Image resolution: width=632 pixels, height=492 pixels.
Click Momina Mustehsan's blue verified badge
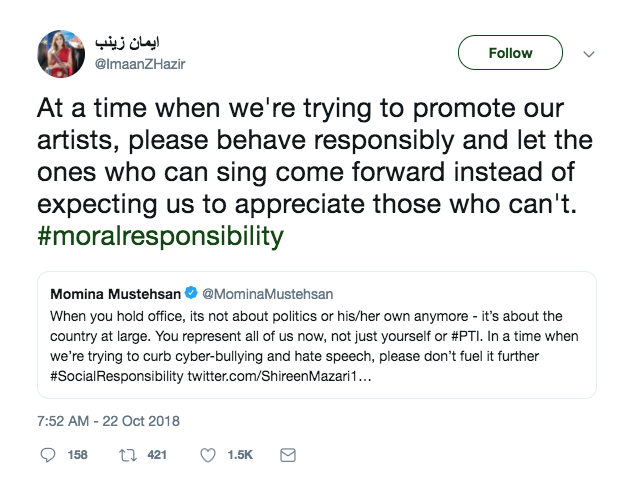190,295
